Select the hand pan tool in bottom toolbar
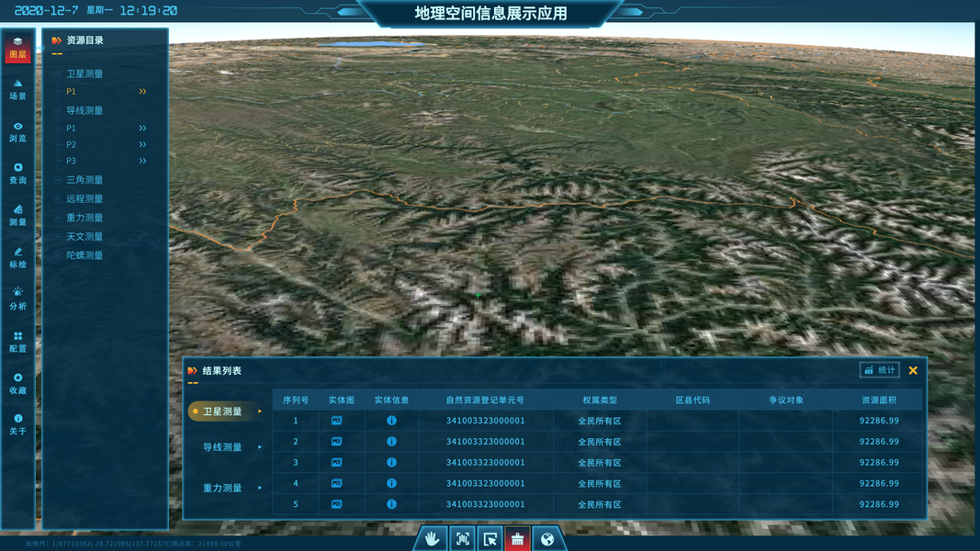The image size is (980, 551). coord(432,538)
